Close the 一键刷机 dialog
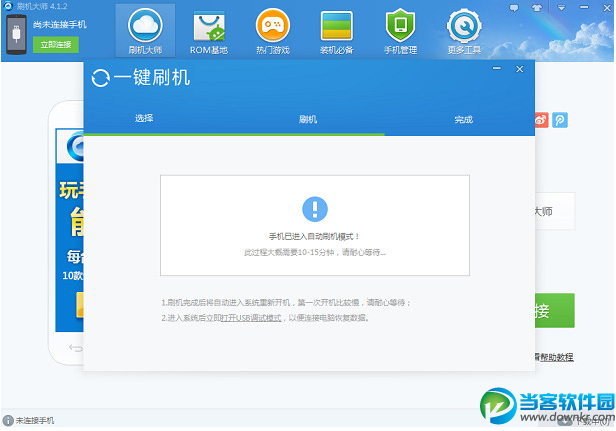 click(x=519, y=69)
